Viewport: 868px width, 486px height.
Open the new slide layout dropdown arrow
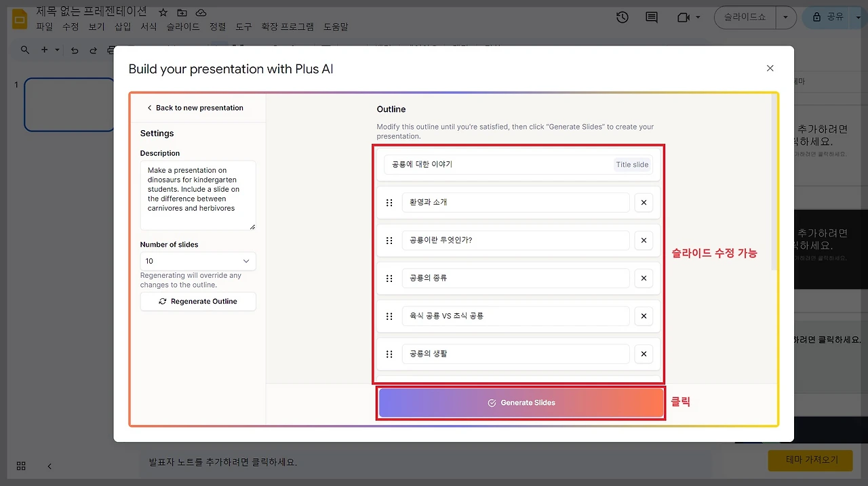58,49
